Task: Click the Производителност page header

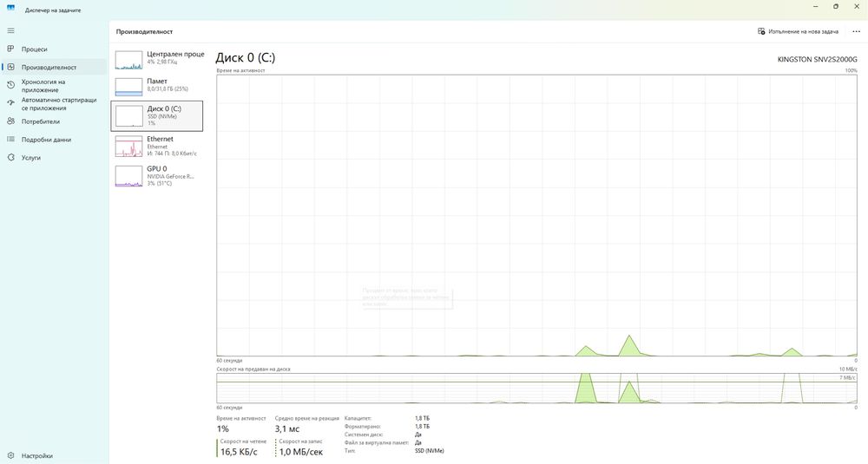Action: (x=144, y=31)
